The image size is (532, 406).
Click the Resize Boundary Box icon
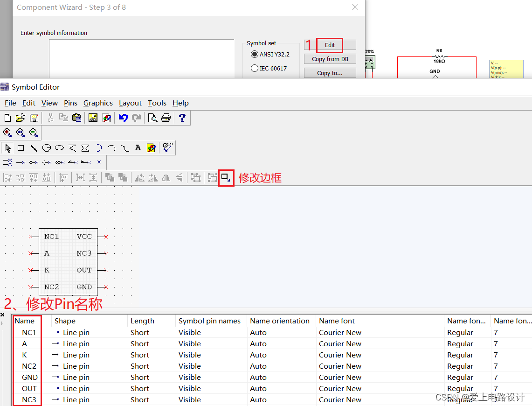click(x=226, y=177)
